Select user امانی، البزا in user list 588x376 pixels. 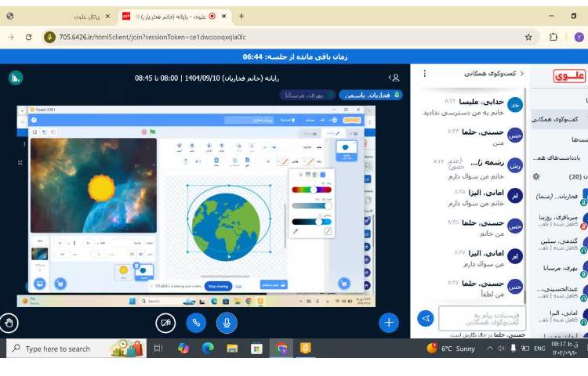561,316
